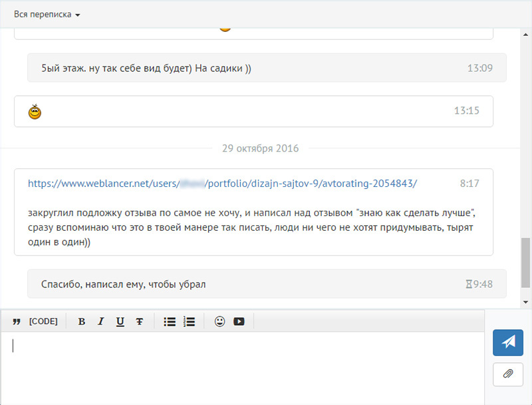Toggle underline text formatting
Viewport: 532px width, 405px height.
(120, 322)
